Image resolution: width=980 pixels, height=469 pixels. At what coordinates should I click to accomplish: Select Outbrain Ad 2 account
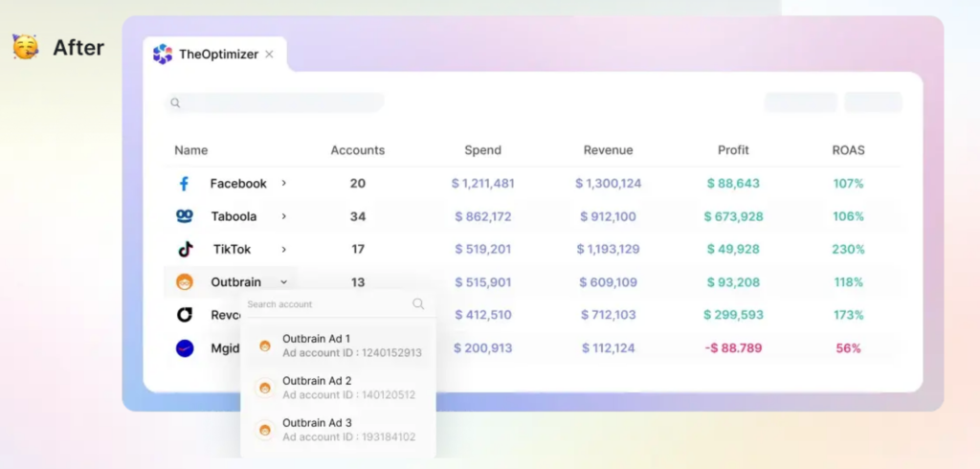pos(338,388)
